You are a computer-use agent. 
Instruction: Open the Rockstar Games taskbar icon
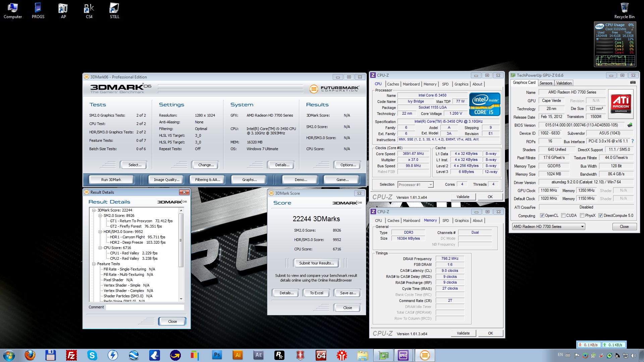279,355
